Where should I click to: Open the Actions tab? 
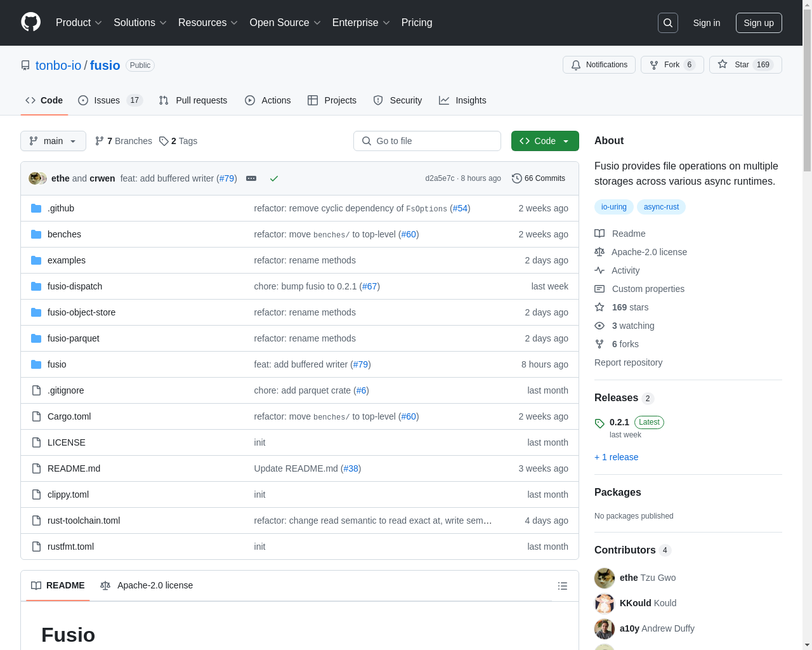coord(268,100)
